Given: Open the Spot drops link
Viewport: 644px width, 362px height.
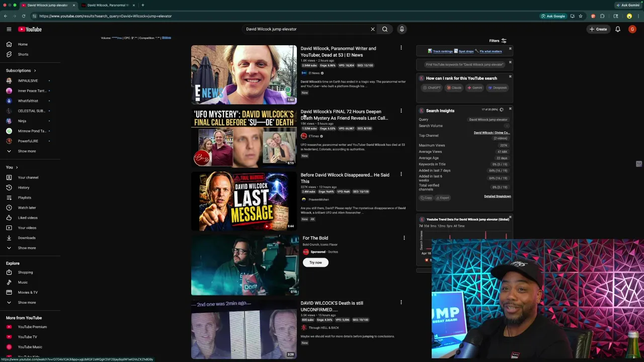Looking at the screenshot, I should (466, 51).
